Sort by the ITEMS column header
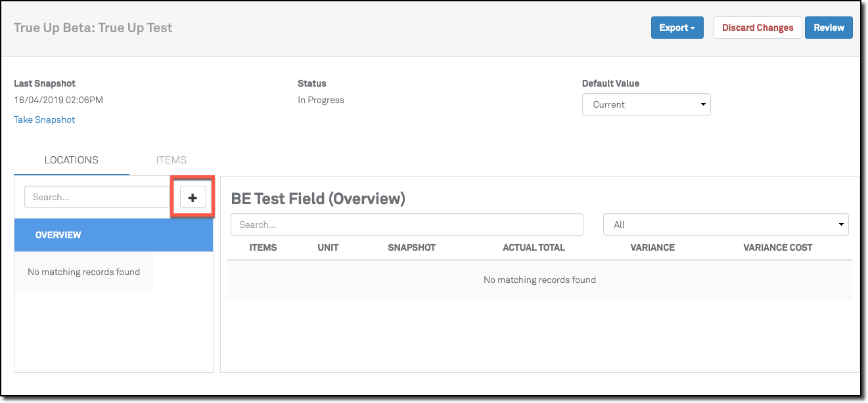Viewport: 868px width, 403px height. [263, 247]
